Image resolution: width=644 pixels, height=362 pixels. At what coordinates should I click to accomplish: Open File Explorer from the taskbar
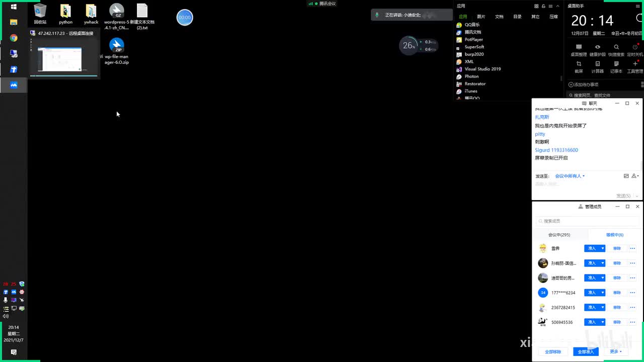(14, 23)
